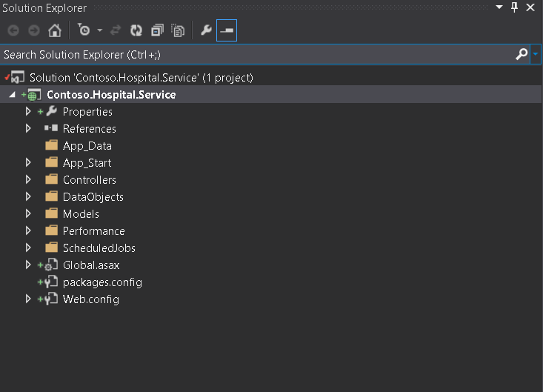Screen dimensions: 543x392
Task: Select the Performance folder
Action: click(94, 231)
